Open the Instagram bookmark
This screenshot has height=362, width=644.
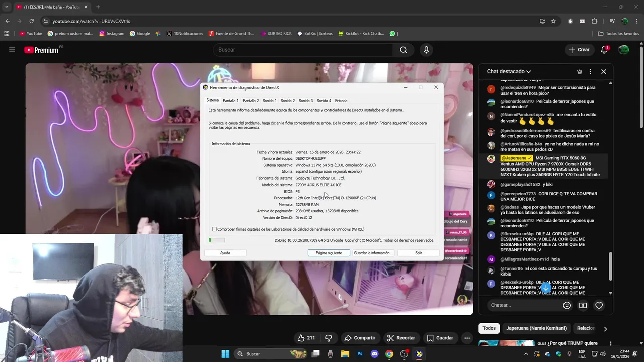tap(112, 34)
